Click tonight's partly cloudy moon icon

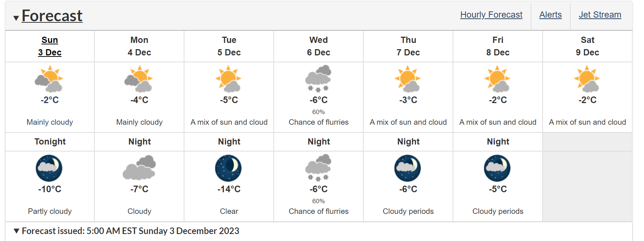click(x=49, y=168)
